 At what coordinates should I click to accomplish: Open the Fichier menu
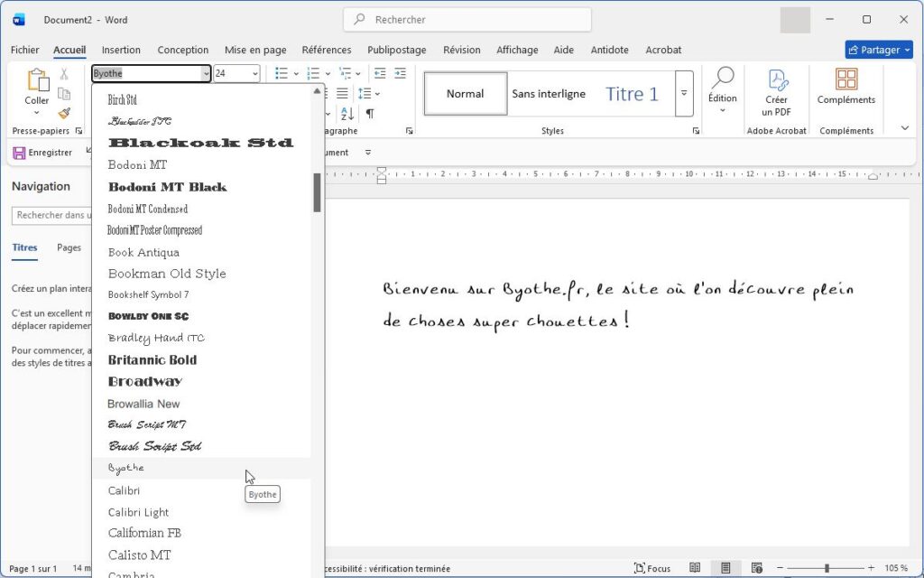[24, 51]
